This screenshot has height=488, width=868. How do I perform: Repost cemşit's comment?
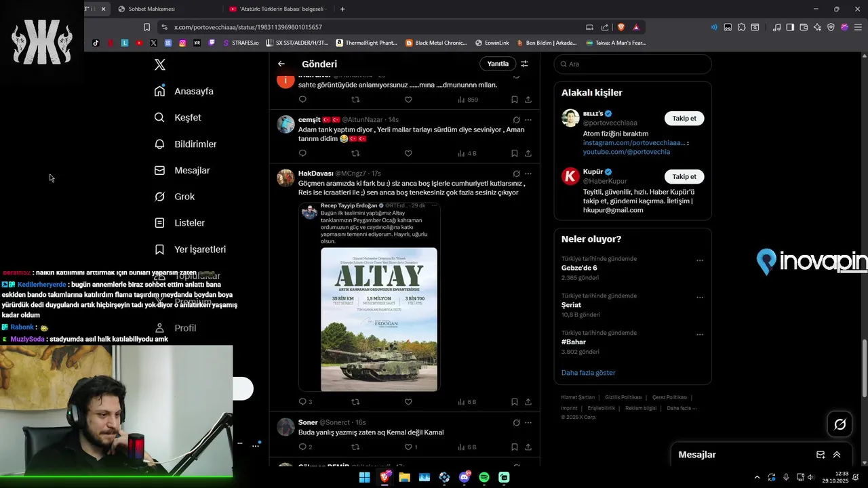[355, 153]
